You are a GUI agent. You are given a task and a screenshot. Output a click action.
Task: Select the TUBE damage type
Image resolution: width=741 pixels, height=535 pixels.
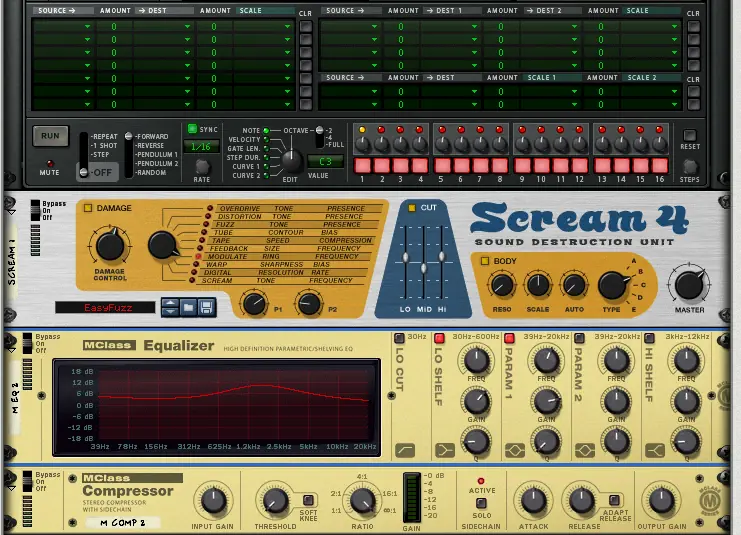(x=224, y=233)
